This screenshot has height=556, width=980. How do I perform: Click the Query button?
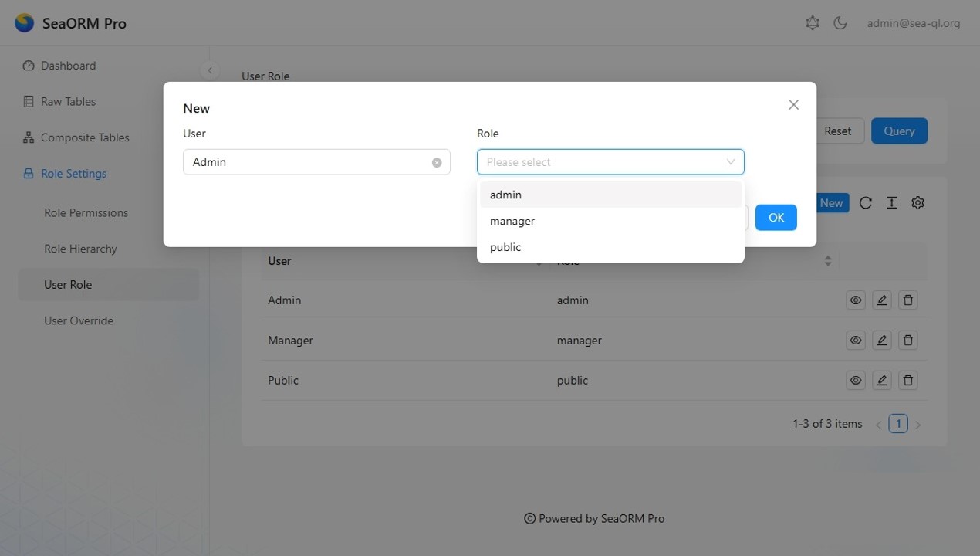click(x=899, y=131)
